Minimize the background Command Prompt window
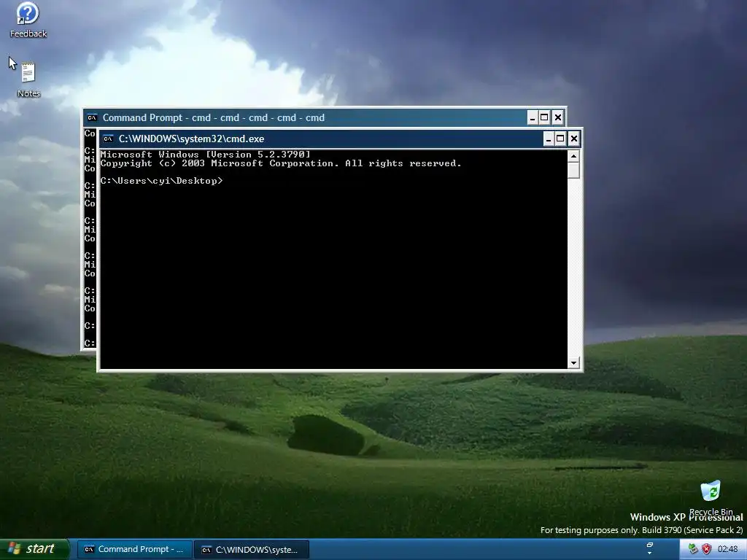747x560 pixels. click(533, 117)
